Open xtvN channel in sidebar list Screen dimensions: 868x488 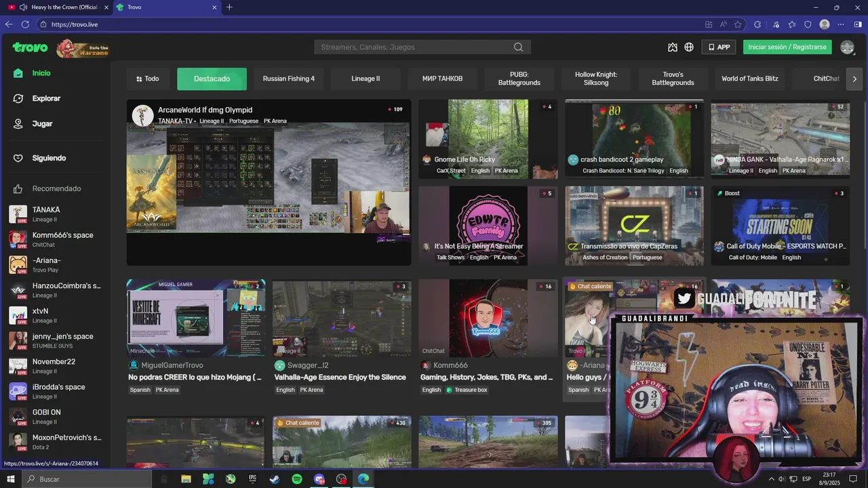click(x=56, y=315)
